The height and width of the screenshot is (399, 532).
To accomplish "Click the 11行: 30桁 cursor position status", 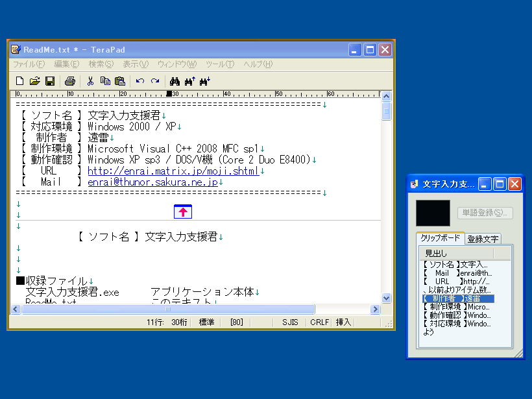I will tap(167, 322).
